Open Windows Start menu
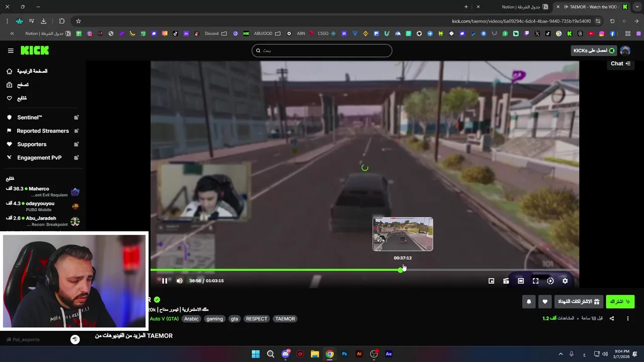This screenshot has width=644, height=362. (256, 354)
